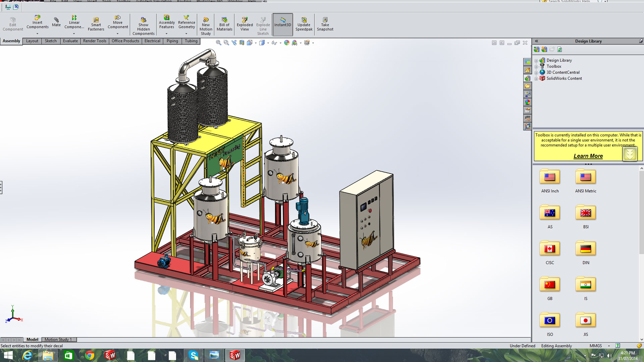Image resolution: width=644 pixels, height=362 pixels.
Task: Click the Learn More link
Action: pyautogui.click(x=588, y=156)
